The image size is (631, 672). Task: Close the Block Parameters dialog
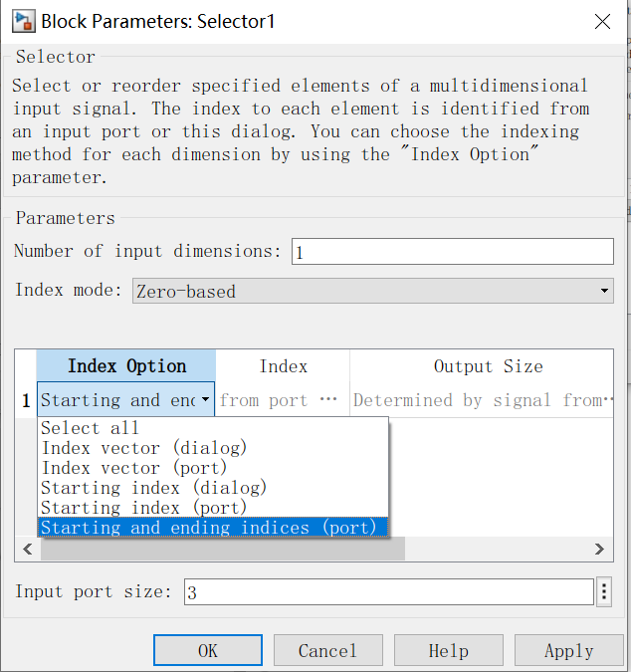click(x=602, y=21)
